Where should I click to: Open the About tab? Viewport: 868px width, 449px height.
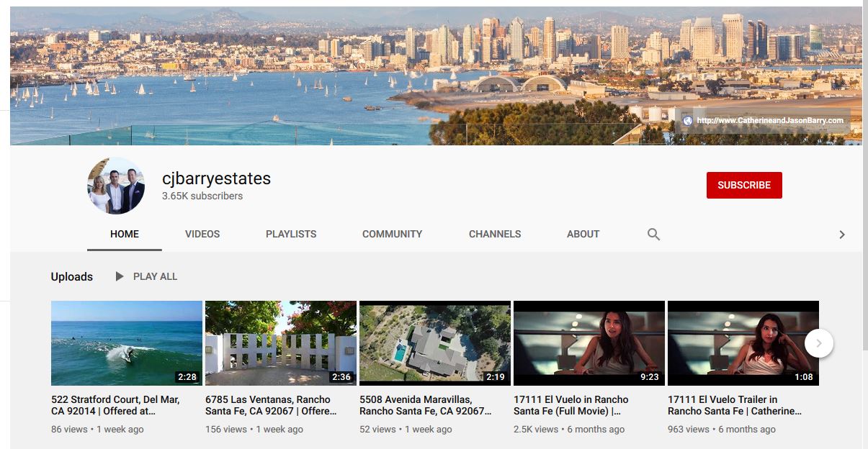click(583, 234)
